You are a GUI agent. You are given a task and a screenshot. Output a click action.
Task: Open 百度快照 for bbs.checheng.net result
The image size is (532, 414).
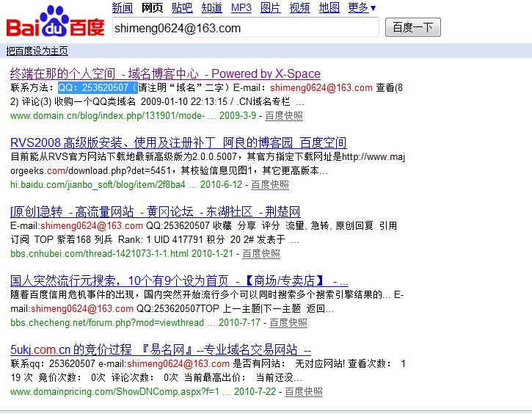coord(288,323)
